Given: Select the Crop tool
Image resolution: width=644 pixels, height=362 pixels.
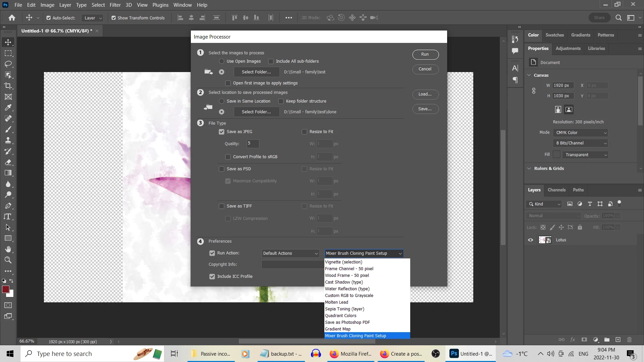Looking at the screenshot, I should click(x=8, y=86).
